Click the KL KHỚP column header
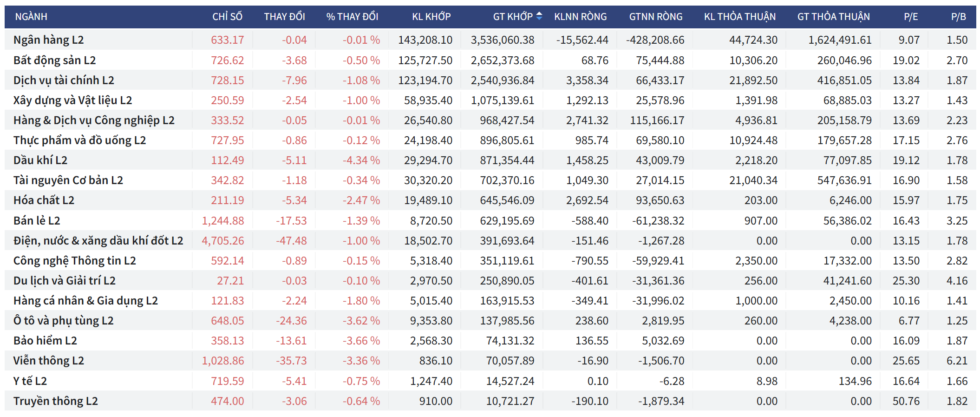980x417 pixels. (x=431, y=17)
